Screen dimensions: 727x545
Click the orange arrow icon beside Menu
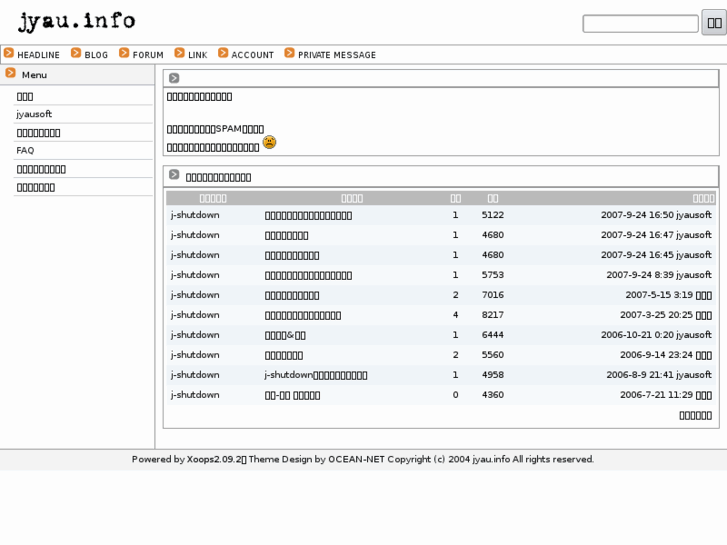[11, 73]
